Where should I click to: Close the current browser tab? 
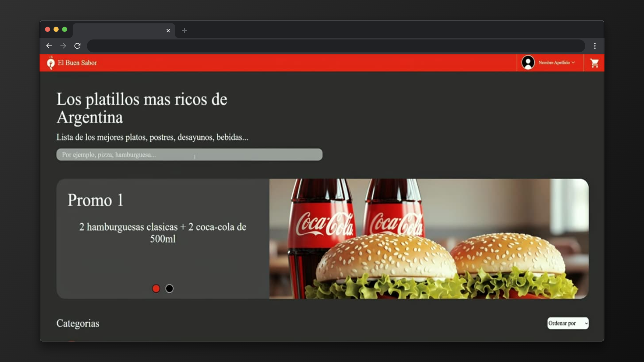click(x=168, y=31)
